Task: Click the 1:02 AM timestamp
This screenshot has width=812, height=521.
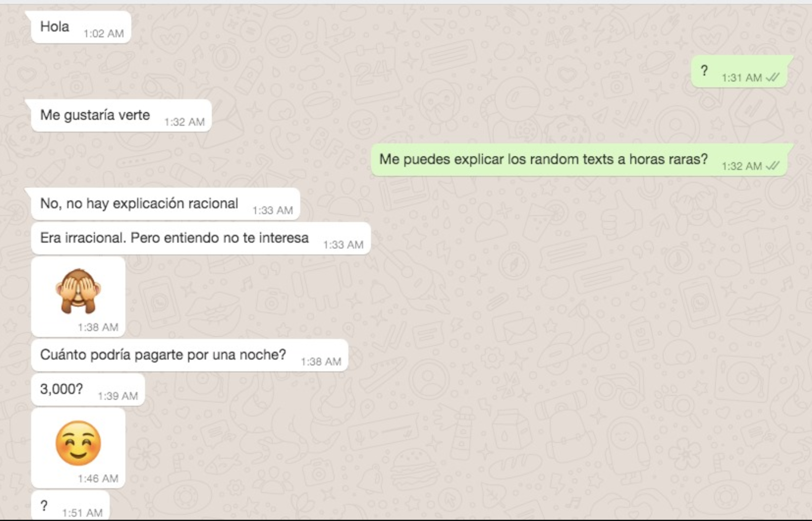Action: [104, 34]
